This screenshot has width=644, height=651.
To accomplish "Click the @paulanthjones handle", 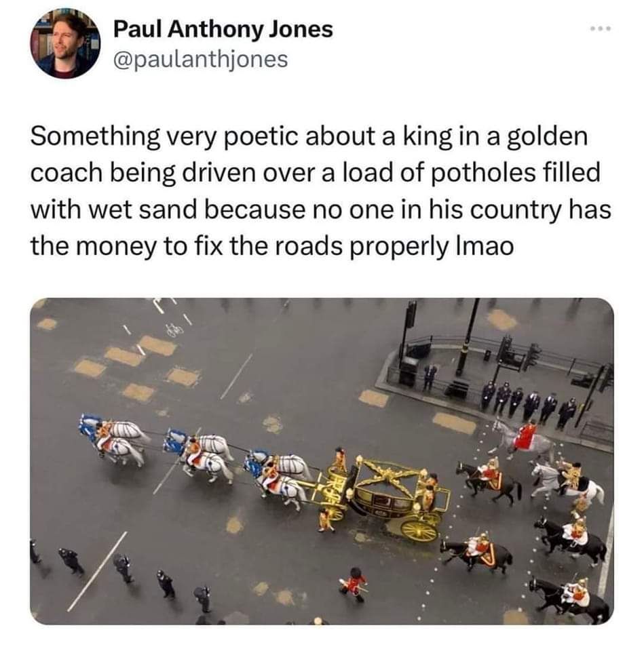I will 201,59.
